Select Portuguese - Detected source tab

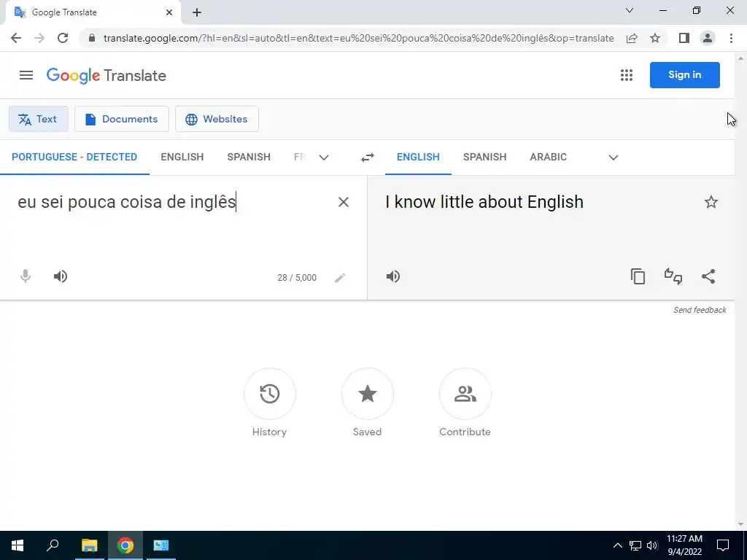(74, 157)
